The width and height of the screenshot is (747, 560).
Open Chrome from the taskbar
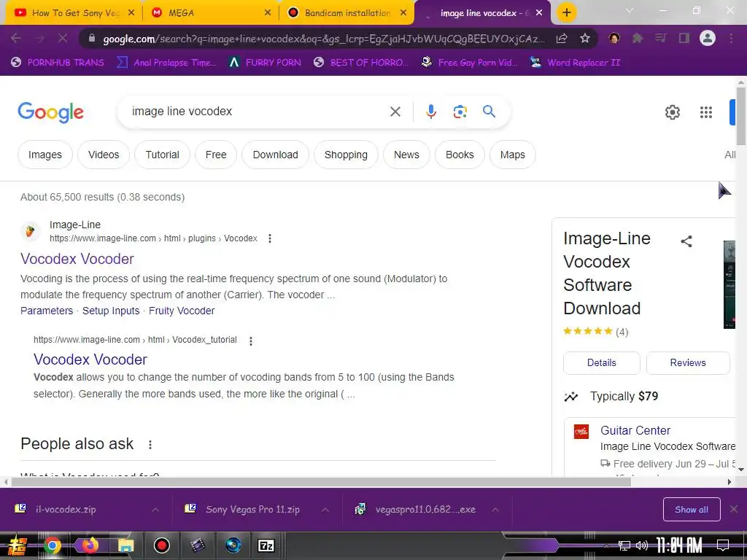(x=52, y=545)
